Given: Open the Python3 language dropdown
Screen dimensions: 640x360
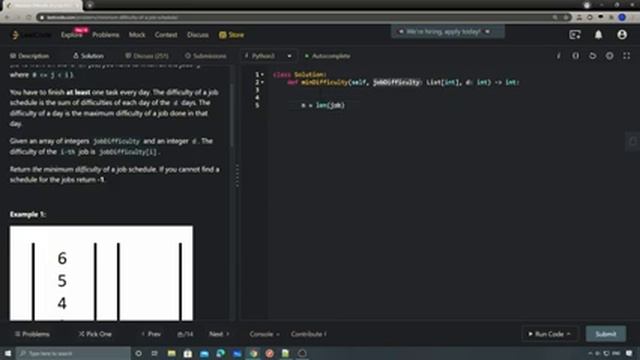Looking at the screenshot, I should (x=268, y=56).
